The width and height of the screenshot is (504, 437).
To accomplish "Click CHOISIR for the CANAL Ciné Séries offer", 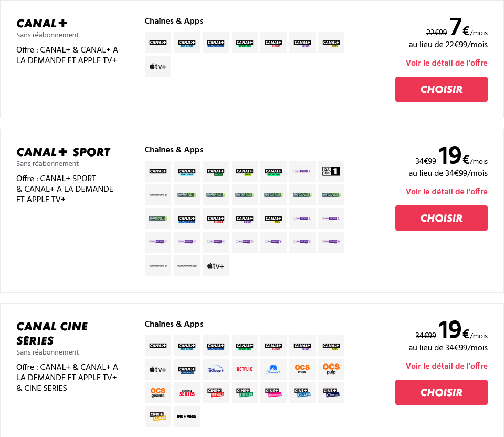I will tap(441, 392).
